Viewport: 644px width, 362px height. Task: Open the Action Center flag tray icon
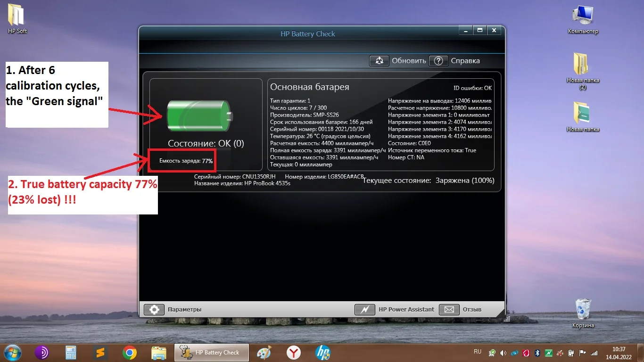tap(583, 353)
